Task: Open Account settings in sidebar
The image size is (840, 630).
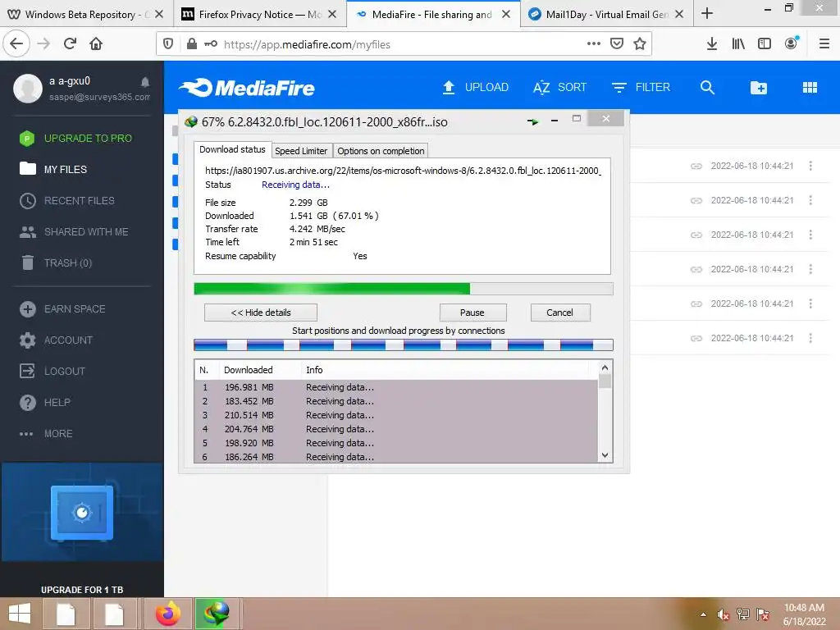Action: pyautogui.click(x=68, y=340)
